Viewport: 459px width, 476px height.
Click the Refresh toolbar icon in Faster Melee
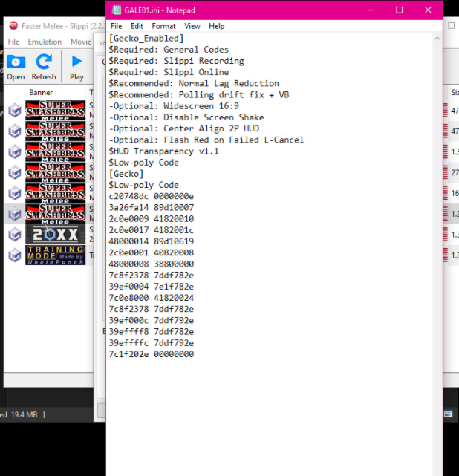pos(44,68)
